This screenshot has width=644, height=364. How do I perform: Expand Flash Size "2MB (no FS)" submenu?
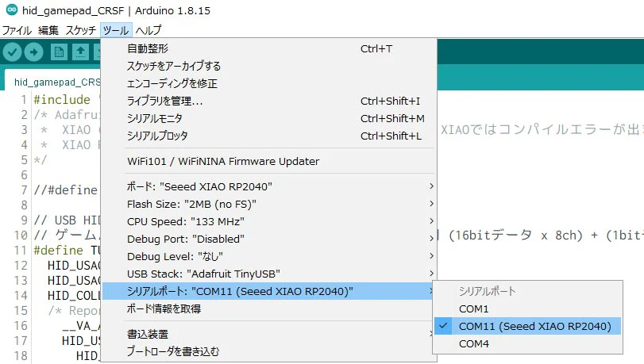tap(269, 204)
